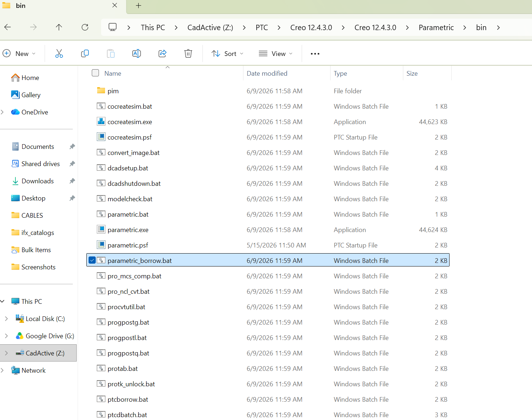Collapse the This PC tree node
This screenshot has height=420, width=532.
(3, 301)
